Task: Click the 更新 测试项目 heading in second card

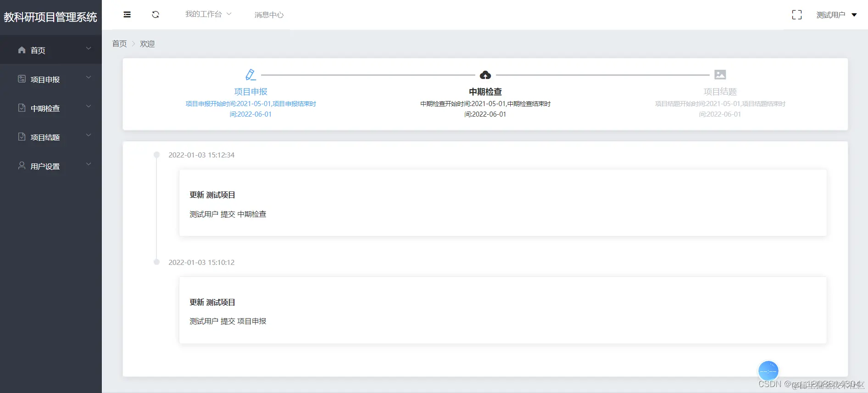Action: pos(212,303)
